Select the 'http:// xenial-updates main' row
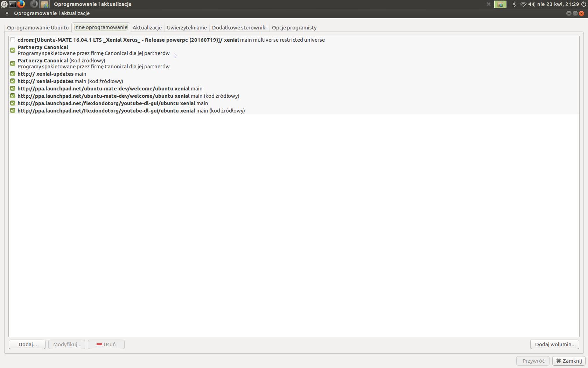 click(x=52, y=74)
